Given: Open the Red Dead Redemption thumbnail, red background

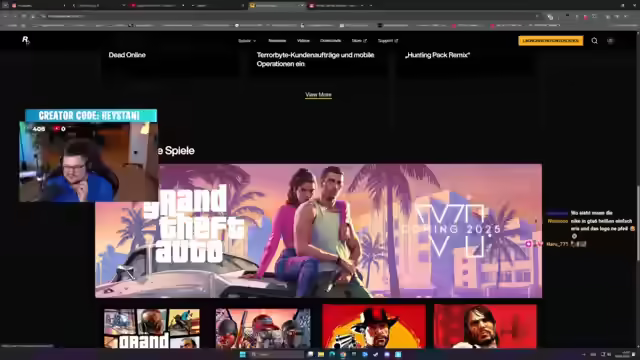Looking at the screenshot, I should point(485,326).
